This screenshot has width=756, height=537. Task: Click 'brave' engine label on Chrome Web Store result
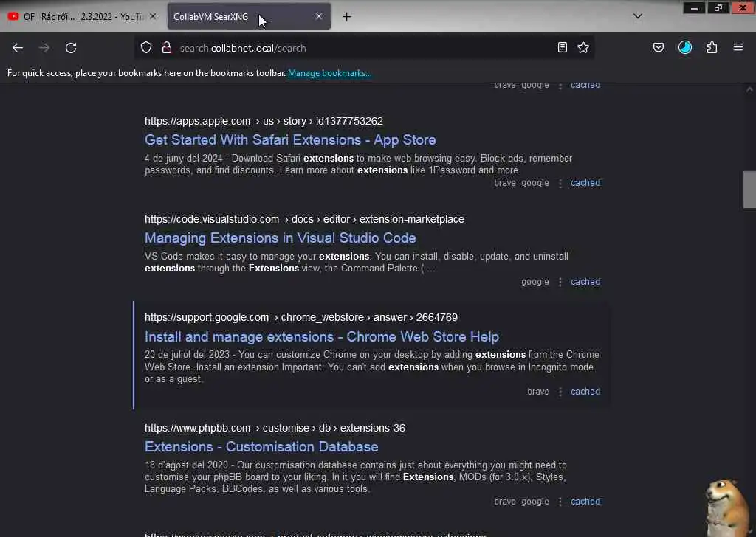click(x=538, y=392)
